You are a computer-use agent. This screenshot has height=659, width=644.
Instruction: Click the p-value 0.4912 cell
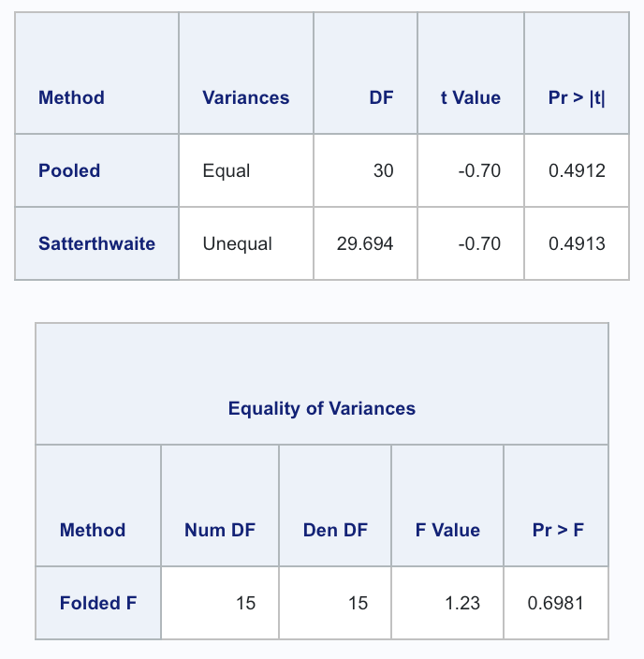(577, 170)
